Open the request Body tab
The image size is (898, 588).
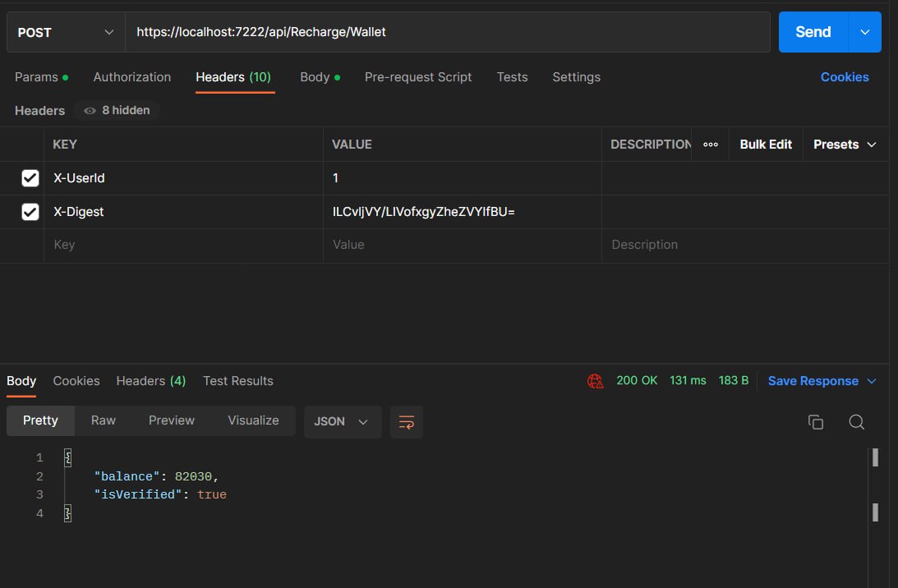[320, 76]
